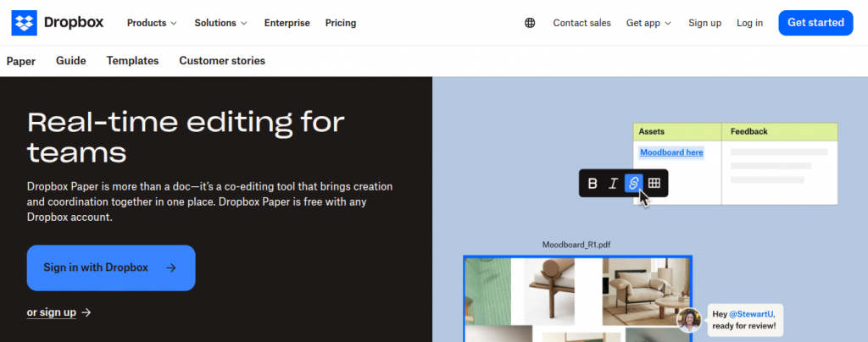Click the ready for review comment bubble

click(x=745, y=320)
